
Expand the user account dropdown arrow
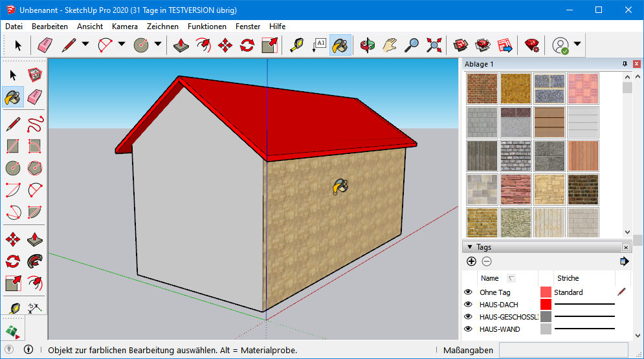(577, 45)
